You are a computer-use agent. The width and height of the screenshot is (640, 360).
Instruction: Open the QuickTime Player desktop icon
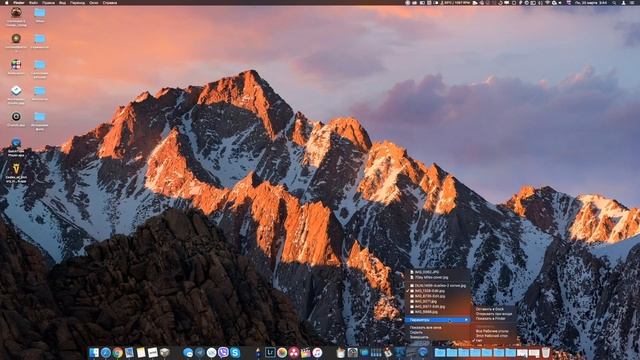coord(16,144)
